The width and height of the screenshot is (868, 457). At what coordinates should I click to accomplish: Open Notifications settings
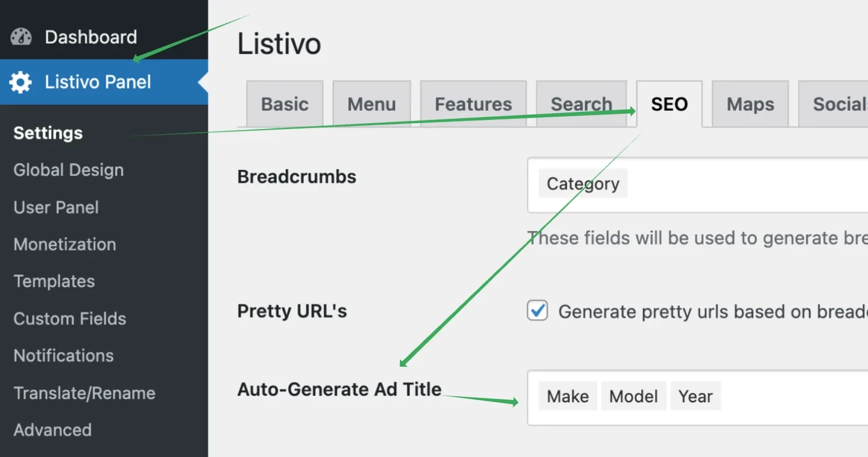click(x=63, y=356)
